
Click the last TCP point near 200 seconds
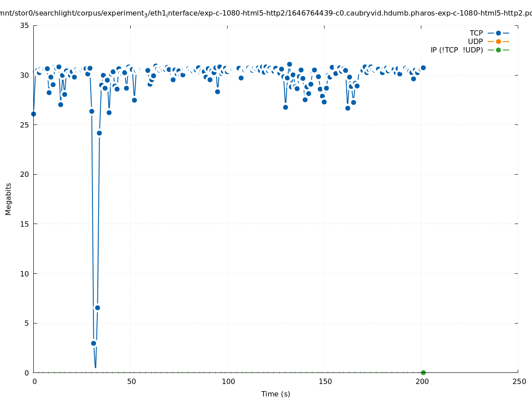[423, 68]
